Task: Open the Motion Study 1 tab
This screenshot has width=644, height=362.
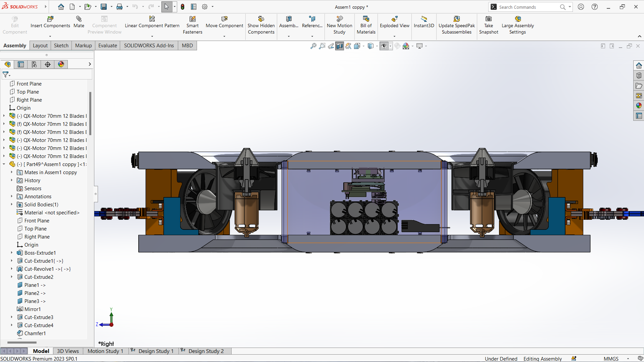Action: point(105,351)
